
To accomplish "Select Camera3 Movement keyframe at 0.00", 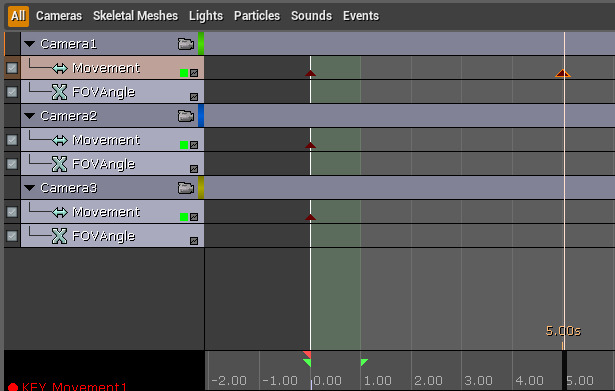I will coord(310,217).
